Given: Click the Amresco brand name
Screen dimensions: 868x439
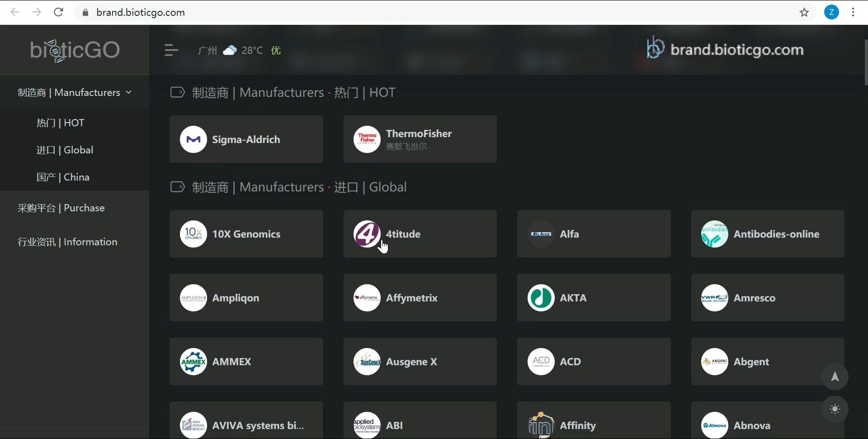Looking at the screenshot, I should [x=755, y=298].
